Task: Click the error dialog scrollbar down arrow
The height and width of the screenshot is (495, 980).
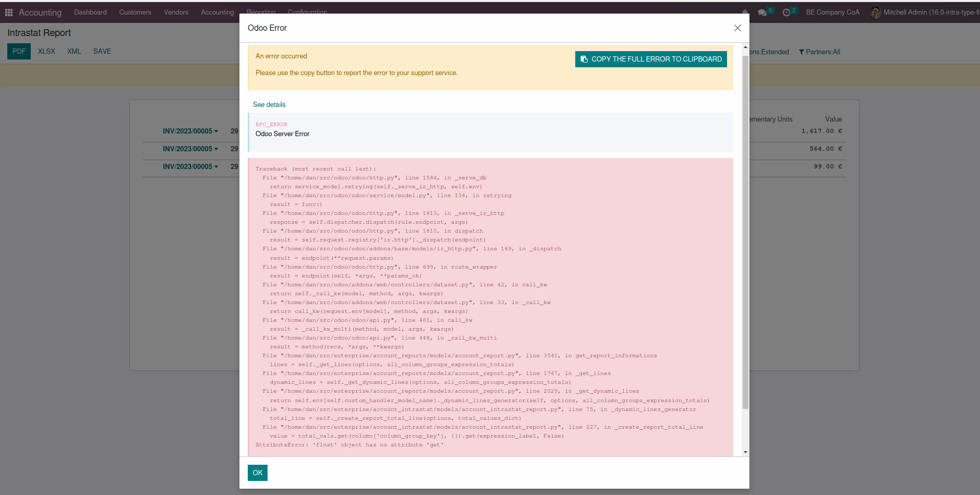Action: 745,452
